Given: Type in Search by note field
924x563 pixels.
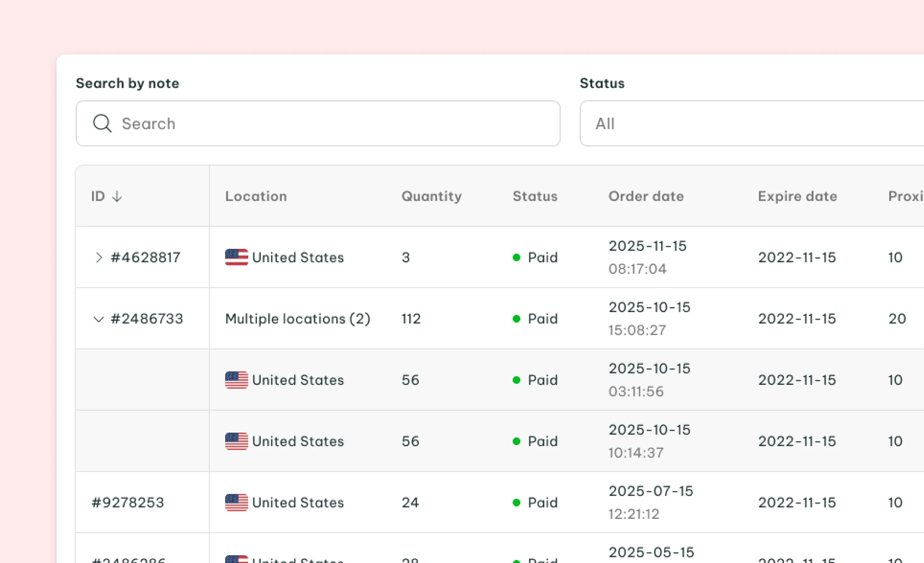Looking at the screenshot, I should pos(330,123).
